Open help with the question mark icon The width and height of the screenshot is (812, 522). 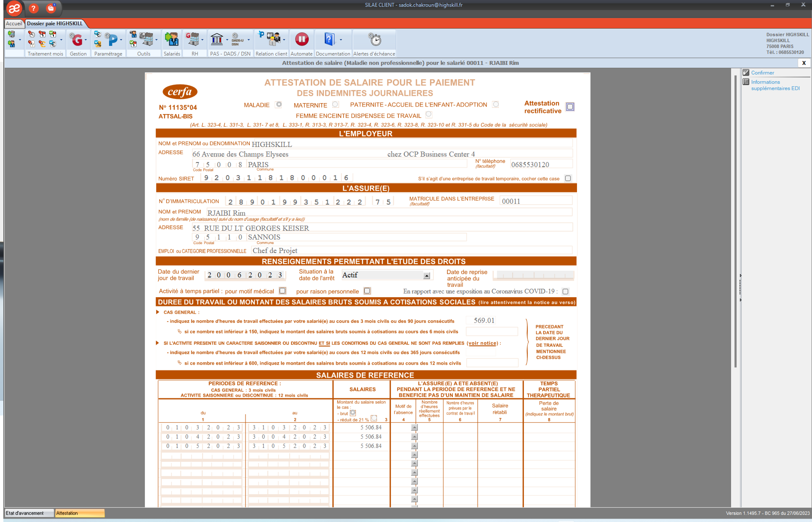click(33, 8)
